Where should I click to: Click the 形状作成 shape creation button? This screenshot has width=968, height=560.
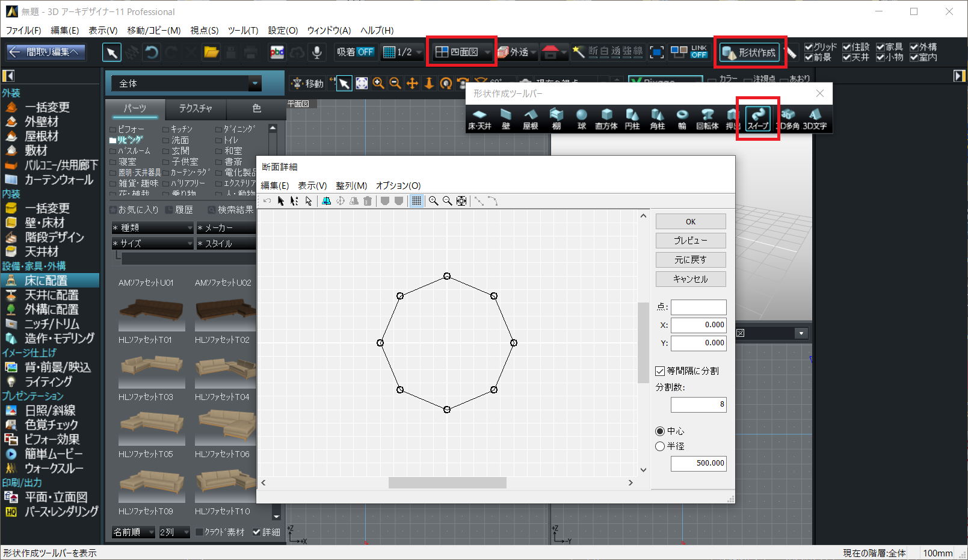750,52
